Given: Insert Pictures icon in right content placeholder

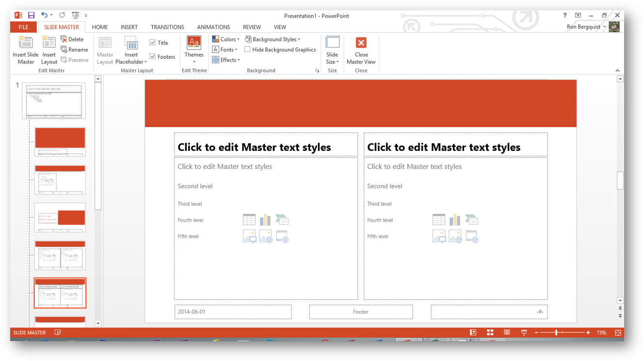Looking at the screenshot, I should 439,236.
